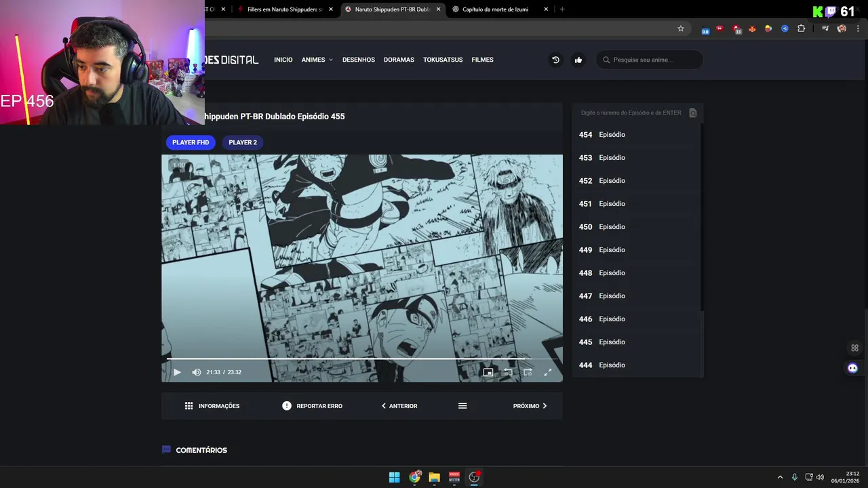Close the 'Fillers em Naruto Shippuden' tab

click(331, 9)
